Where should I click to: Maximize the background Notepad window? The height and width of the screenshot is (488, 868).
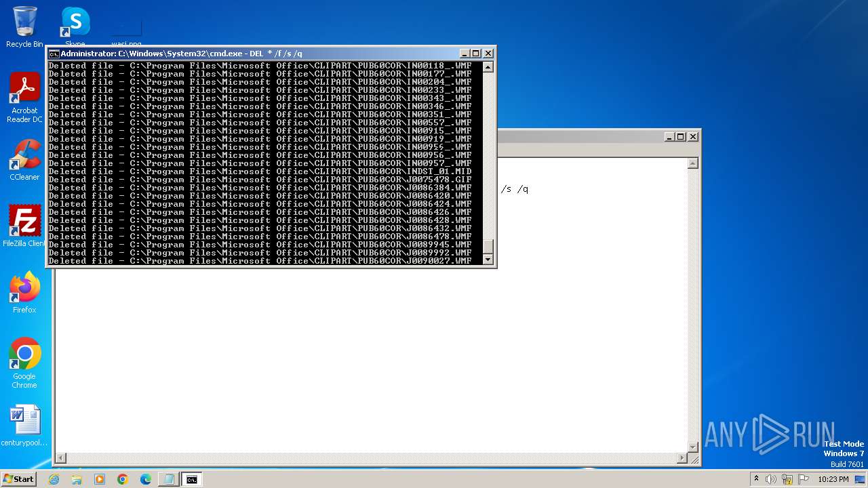click(x=681, y=136)
